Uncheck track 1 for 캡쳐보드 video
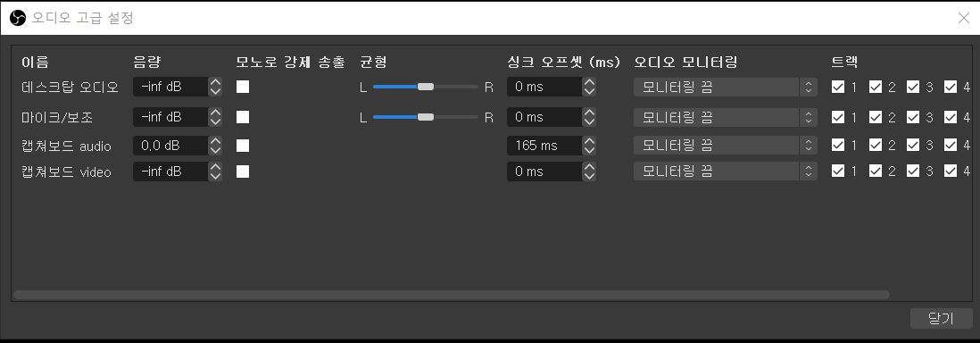 pos(837,171)
